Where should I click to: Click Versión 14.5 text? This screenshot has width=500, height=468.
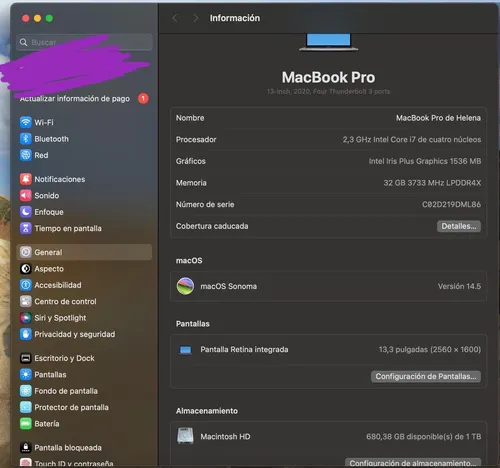point(459,286)
